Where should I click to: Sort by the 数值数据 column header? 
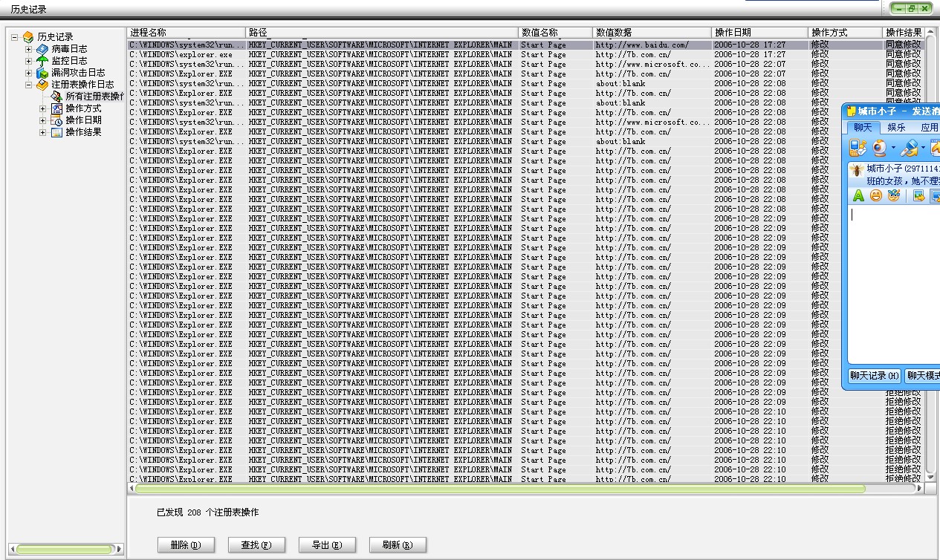652,33
